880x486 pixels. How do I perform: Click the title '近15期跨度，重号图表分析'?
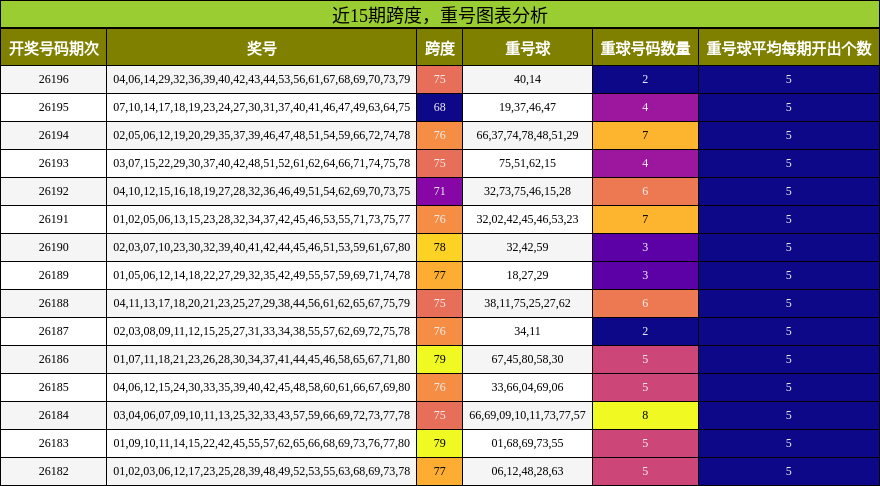(x=439, y=15)
